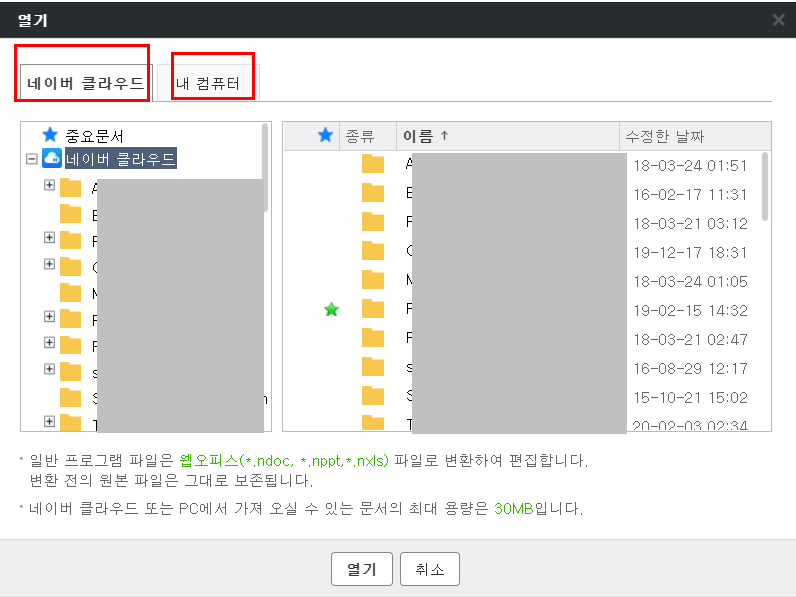Click folder icon in row dated 18-03-24 01:05
Image resolution: width=796 pixels, height=597 pixels.
click(x=373, y=280)
